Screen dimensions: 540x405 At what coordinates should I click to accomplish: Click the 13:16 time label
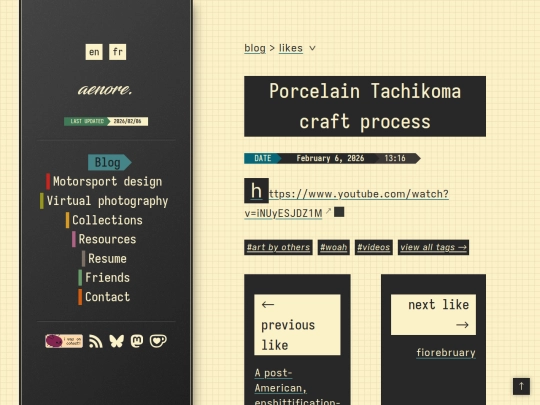coord(395,158)
